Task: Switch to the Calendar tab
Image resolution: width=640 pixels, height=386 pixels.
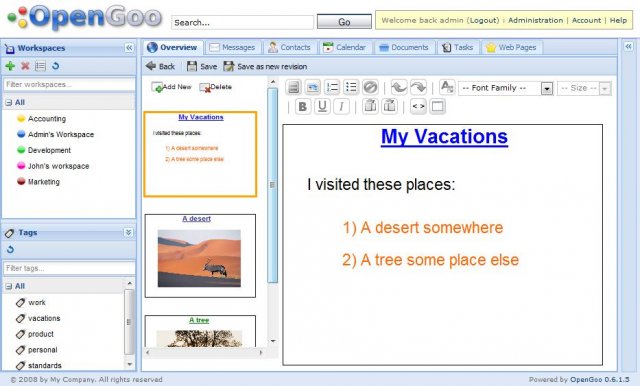Action: click(344, 47)
